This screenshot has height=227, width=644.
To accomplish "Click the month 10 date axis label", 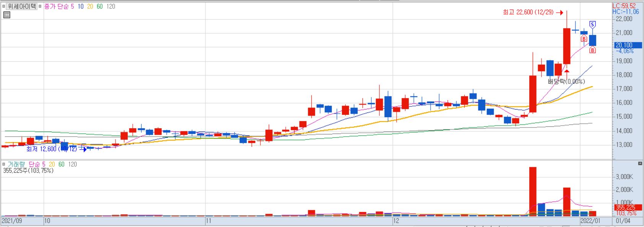I will click(47, 221).
